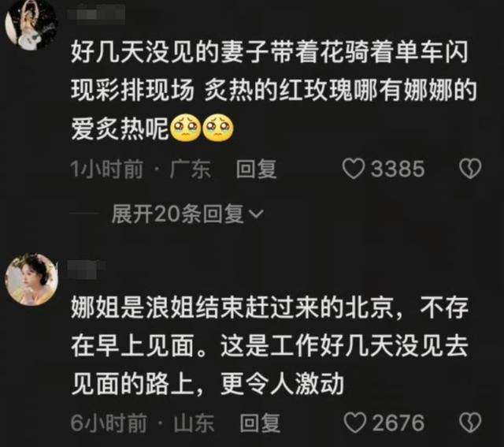Select the blurred username of second commenter
This screenshot has height=447, width=504.
click(87, 270)
